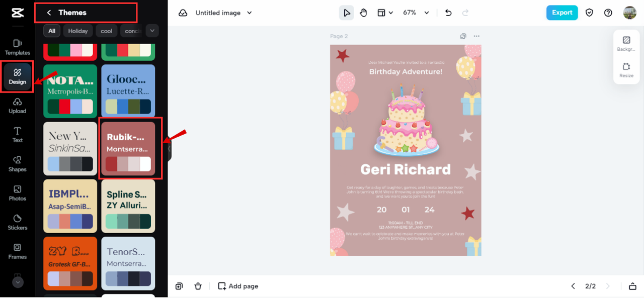Screen dimensions: 644x299
Task: Click the Export button
Action: 562,13
